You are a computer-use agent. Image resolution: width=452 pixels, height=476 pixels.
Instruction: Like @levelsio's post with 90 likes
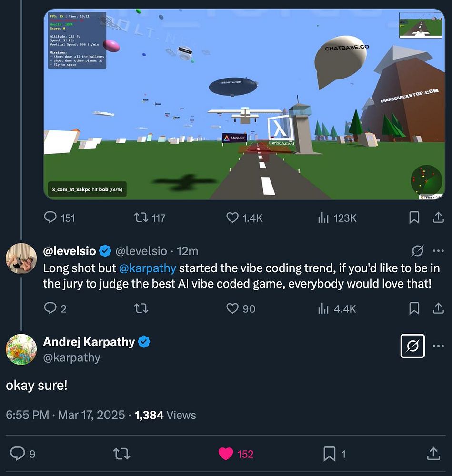(x=232, y=308)
